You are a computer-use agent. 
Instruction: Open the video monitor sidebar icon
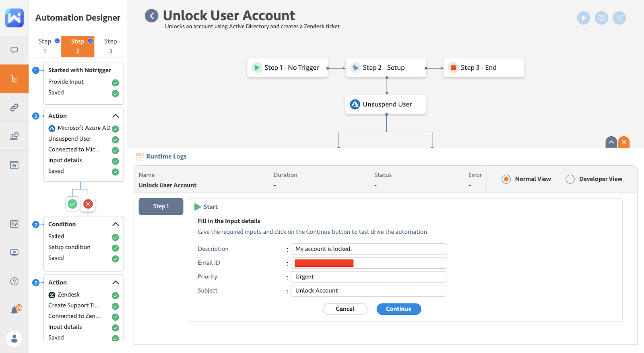[x=14, y=253]
